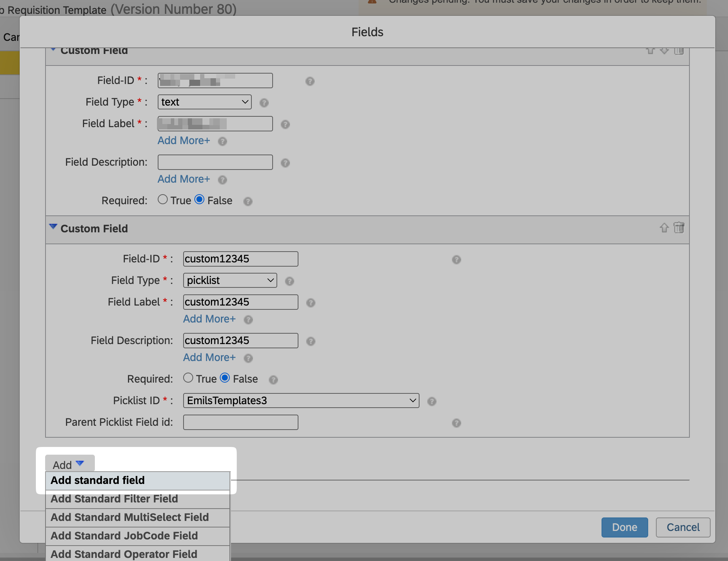The image size is (728, 561).
Task: Open the picklist Field Type dropdown
Action: (230, 280)
